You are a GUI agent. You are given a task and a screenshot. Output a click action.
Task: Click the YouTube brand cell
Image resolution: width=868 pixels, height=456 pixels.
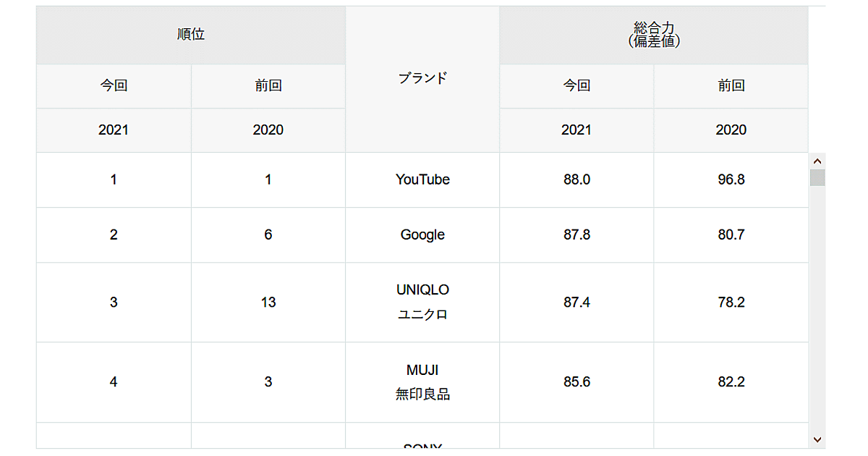(x=422, y=180)
